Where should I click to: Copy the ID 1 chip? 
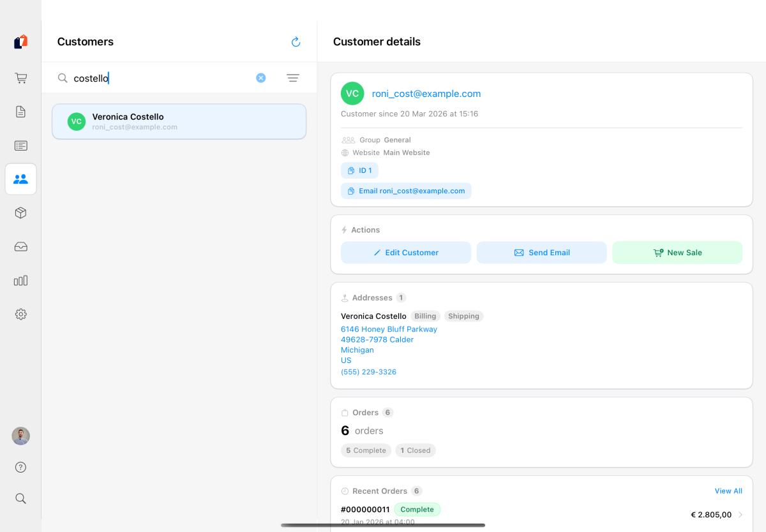coord(359,170)
